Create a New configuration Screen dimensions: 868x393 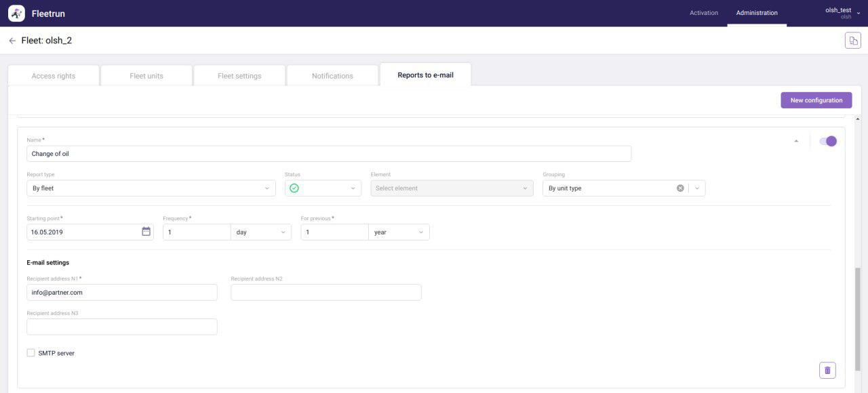tap(816, 100)
